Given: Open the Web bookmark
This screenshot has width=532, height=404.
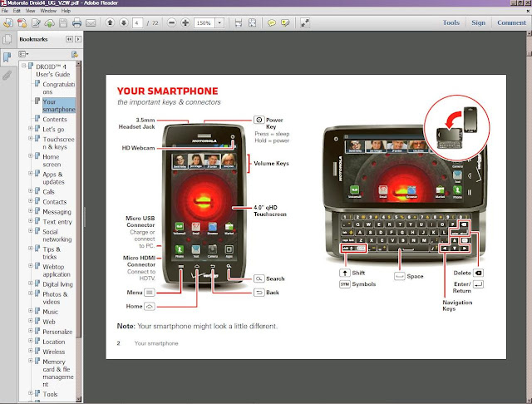Looking at the screenshot, I should (x=49, y=322).
